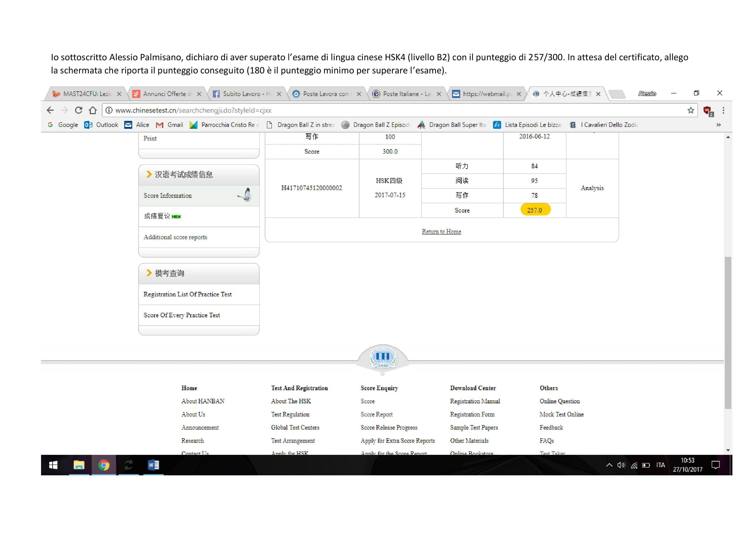756x535 pixels.
Task: Open the Analysis link for HSK四级
Action: point(592,188)
